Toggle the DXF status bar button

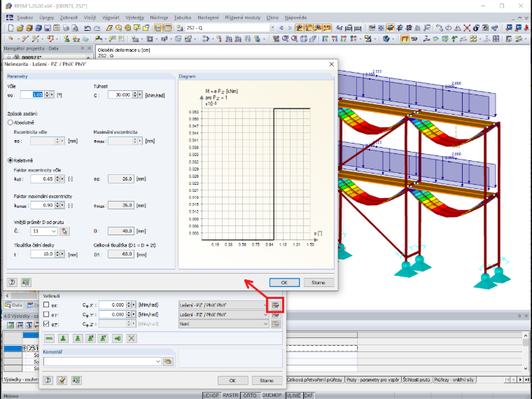click(x=309, y=395)
